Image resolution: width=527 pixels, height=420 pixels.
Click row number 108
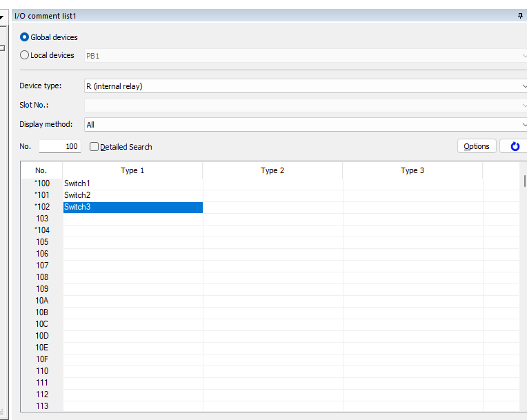42,277
